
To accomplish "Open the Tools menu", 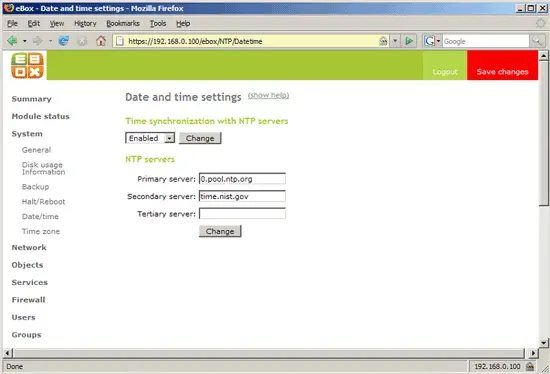I will pos(158,24).
